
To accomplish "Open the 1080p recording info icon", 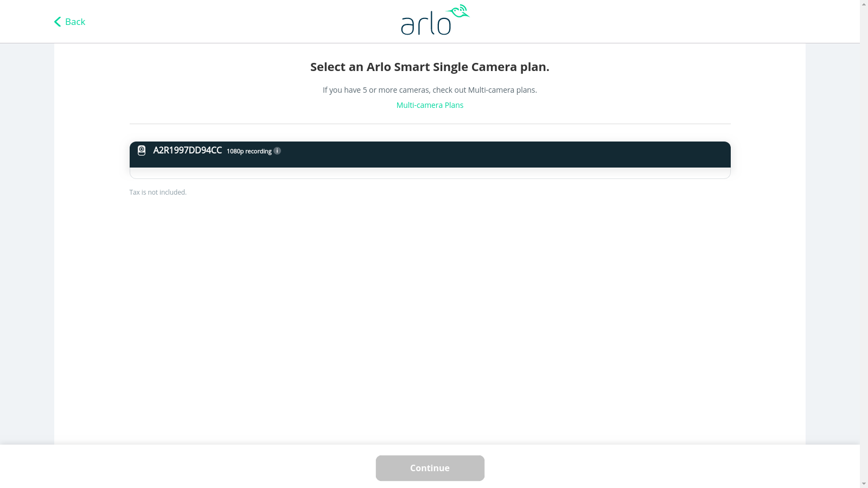I will (x=277, y=151).
